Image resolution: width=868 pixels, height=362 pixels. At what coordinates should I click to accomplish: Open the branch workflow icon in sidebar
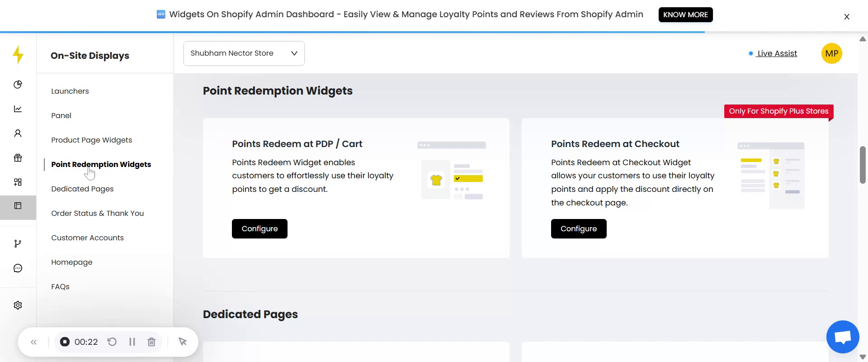point(18,244)
